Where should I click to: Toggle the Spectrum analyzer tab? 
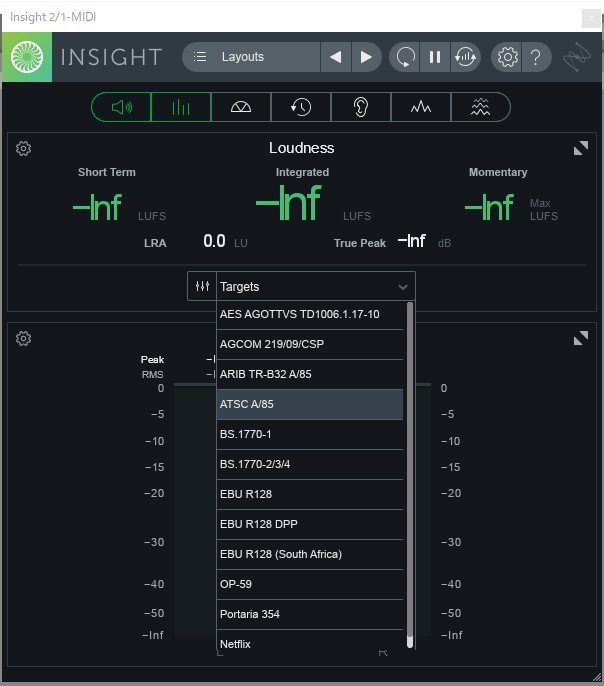coord(421,107)
